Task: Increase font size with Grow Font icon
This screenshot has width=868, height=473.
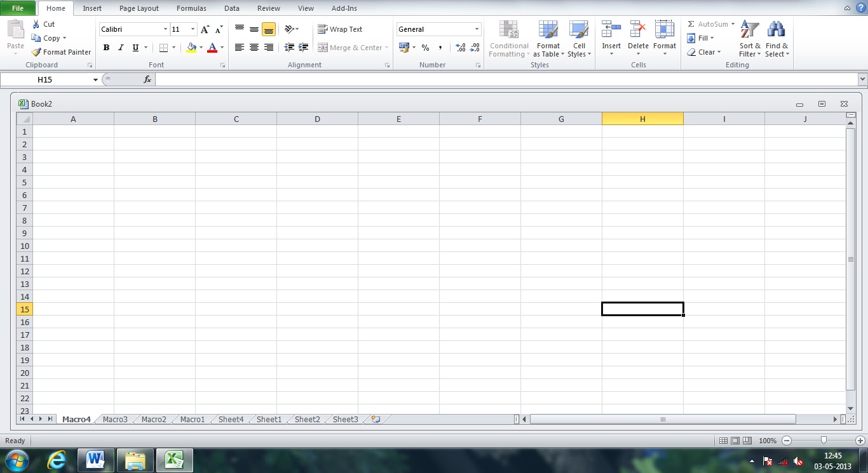Action: tap(205, 29)
